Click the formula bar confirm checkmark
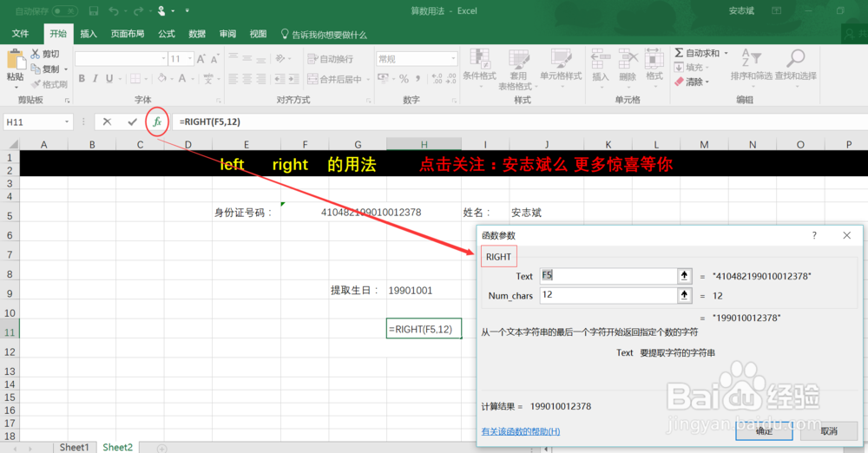868x453 pixels. click(x=132, y=121)
